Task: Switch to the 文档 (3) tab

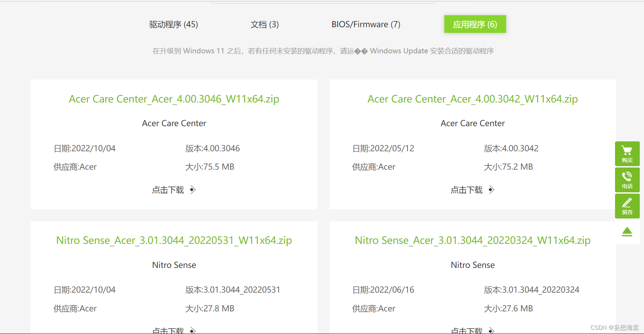Action: (x=265, y=24)
